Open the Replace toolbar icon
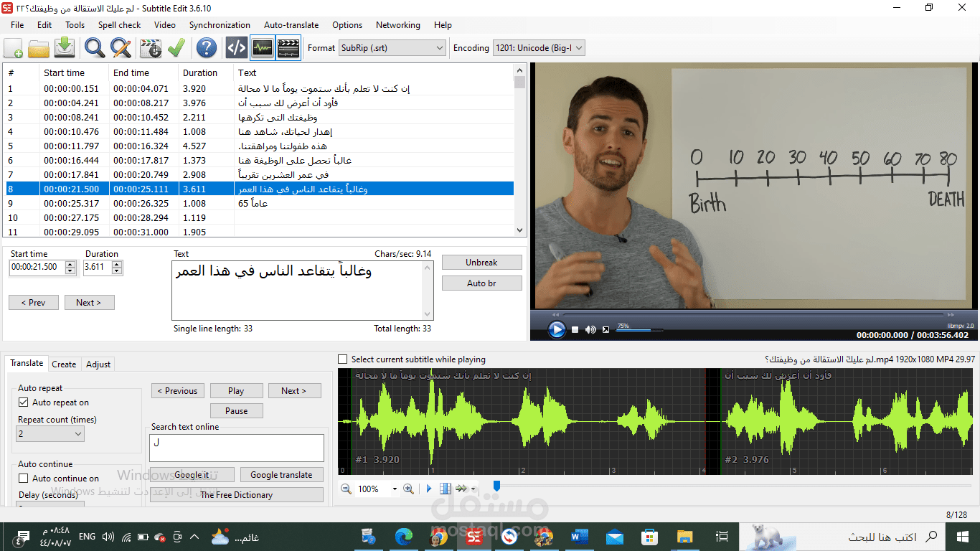This screenshot has height=551, width=980. (x=121, y=48)
